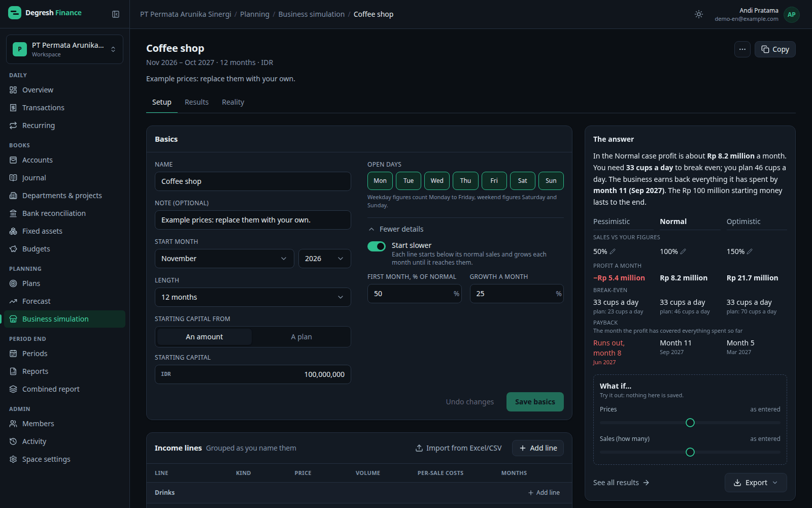
Task: Open the 12 months length dropdown
Action: (x=253, y=297)
